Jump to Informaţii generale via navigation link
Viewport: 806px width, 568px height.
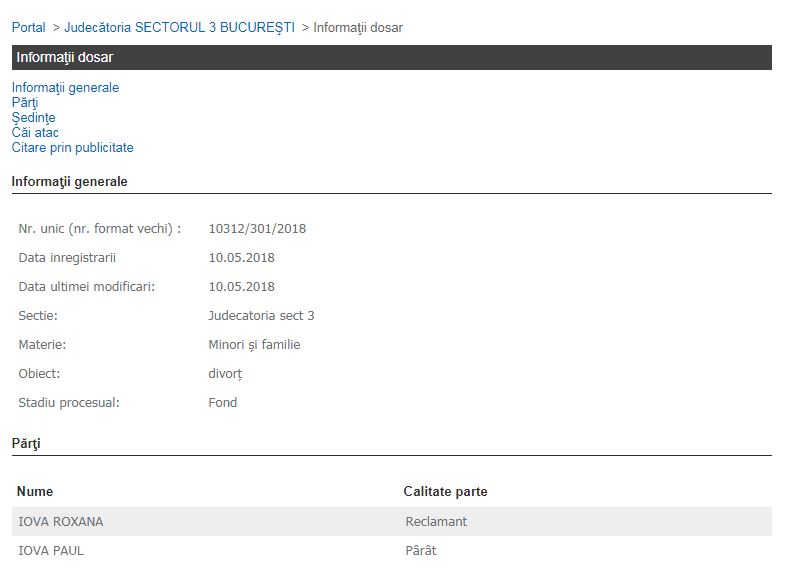(65, 88)
